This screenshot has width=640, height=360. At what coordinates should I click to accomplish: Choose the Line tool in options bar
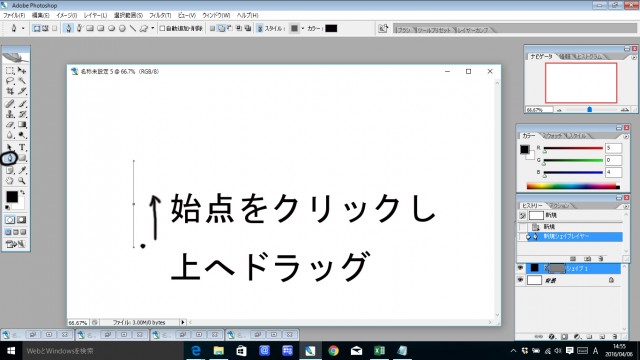pos(133,29)
